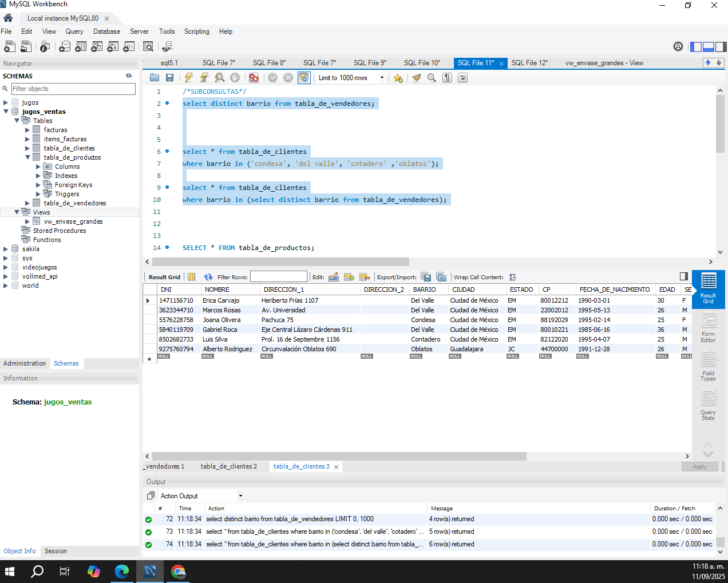Create a new table in active schema
The width and height of the screenshot is (728, 583).
click(81, 46)
